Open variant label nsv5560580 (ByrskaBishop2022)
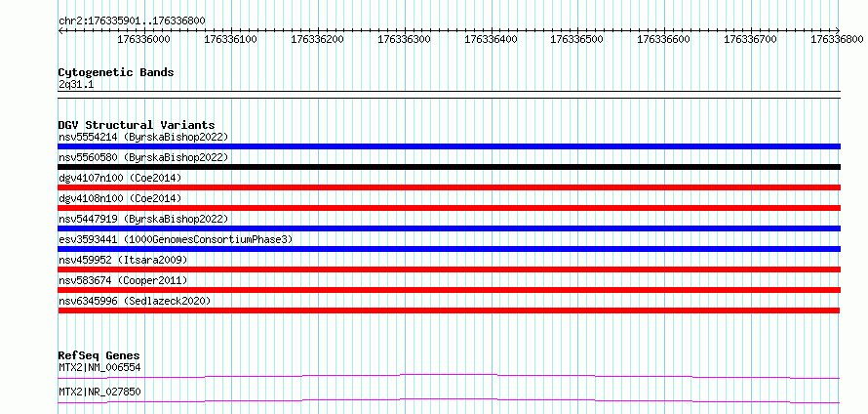 coord(142,157)
